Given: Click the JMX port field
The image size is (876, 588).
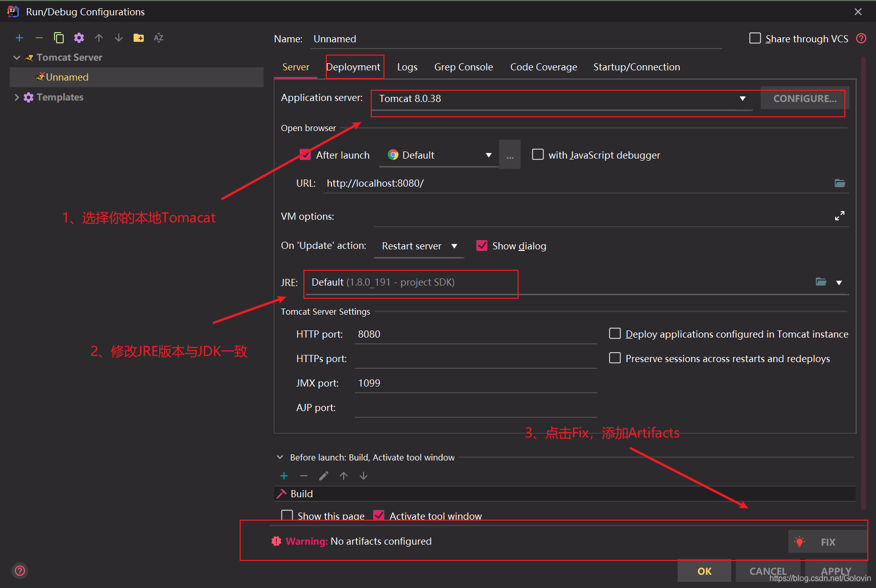Looking at the screenshot, I should (x=476, y=383).
